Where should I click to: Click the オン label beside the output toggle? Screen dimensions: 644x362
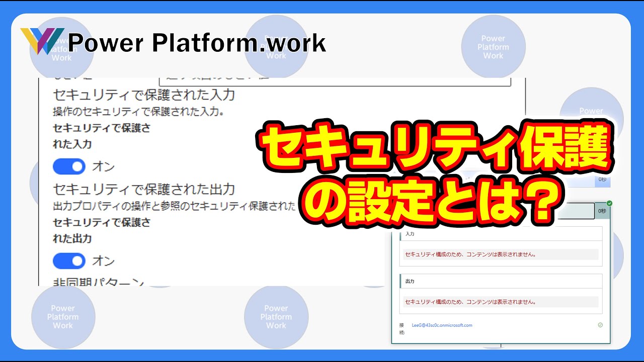click(x=104, y=261)
